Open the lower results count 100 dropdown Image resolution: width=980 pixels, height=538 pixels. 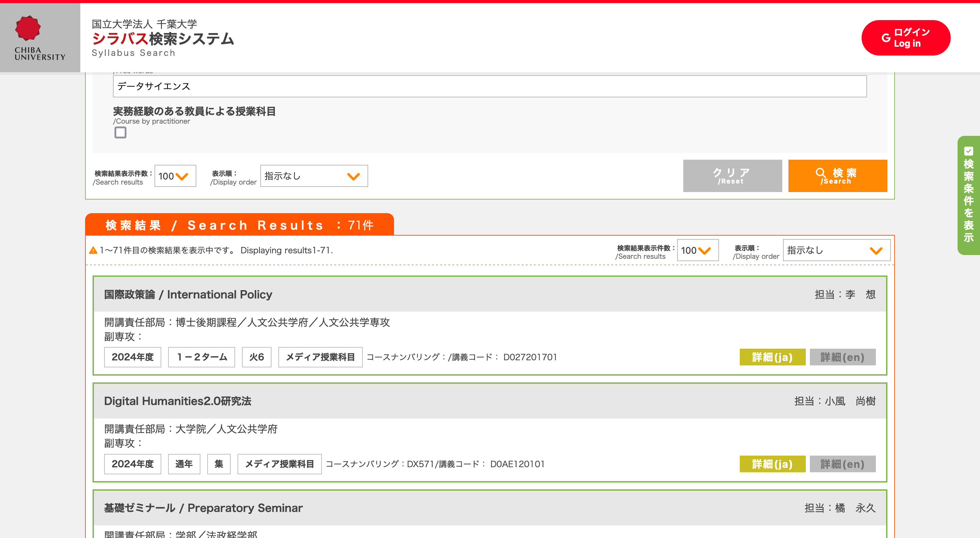(697, 250)
